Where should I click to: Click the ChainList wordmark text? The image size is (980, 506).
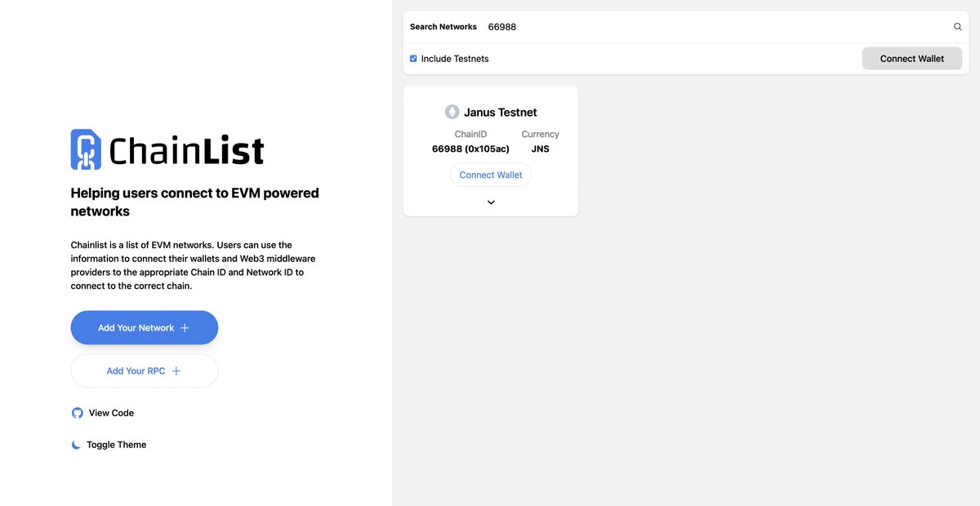pyautogui.click(x=187, y=150)
